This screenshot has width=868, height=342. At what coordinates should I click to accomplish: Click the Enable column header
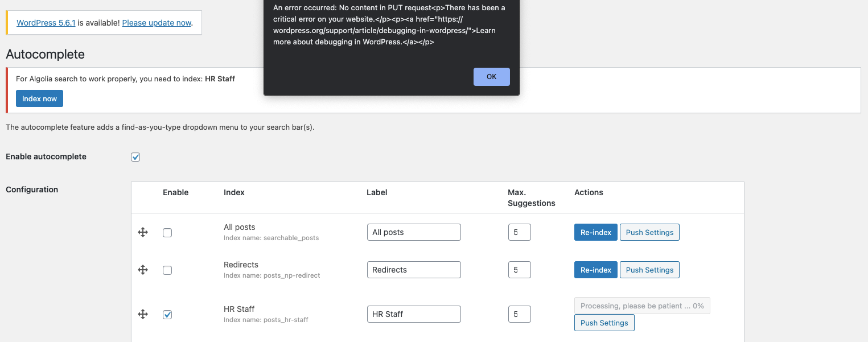175,192
